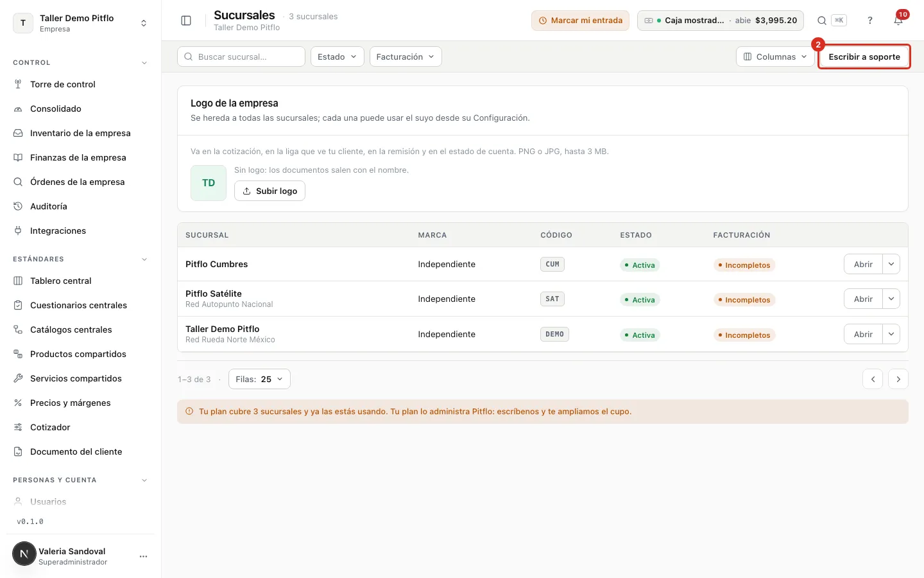Change Filas rows per page selector

[x=259, y=379]
